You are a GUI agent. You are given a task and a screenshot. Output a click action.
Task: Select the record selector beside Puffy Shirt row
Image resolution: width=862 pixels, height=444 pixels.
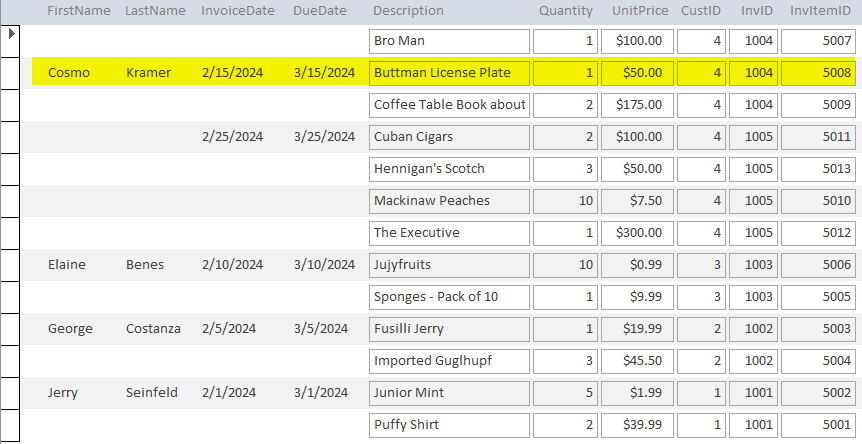click(x=10, y=425)
